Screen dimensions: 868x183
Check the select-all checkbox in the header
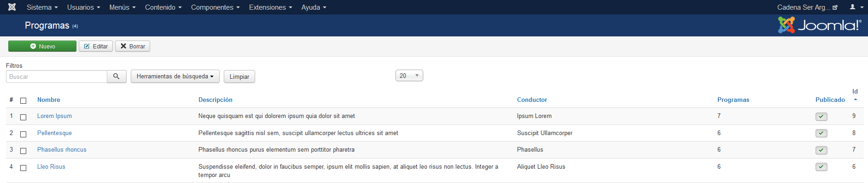23,100
